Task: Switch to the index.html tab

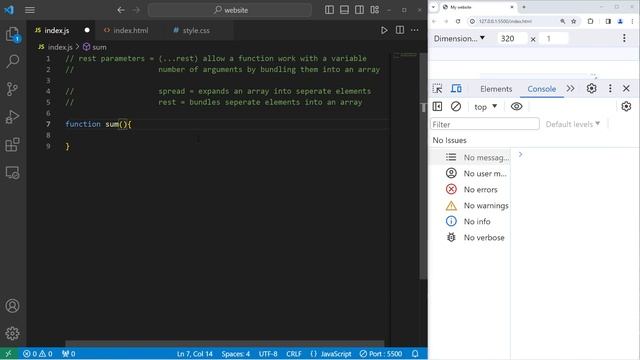Action: (x=131, y=30)
